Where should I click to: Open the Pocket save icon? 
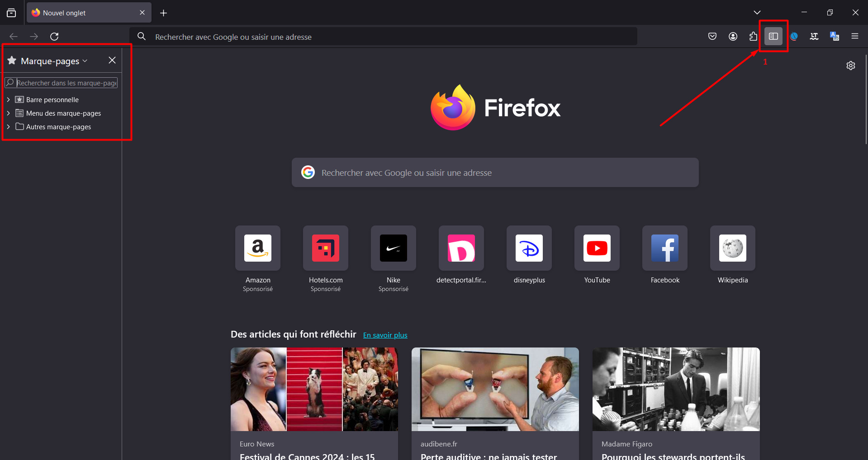pyautogui.click(x=712, y=37)
